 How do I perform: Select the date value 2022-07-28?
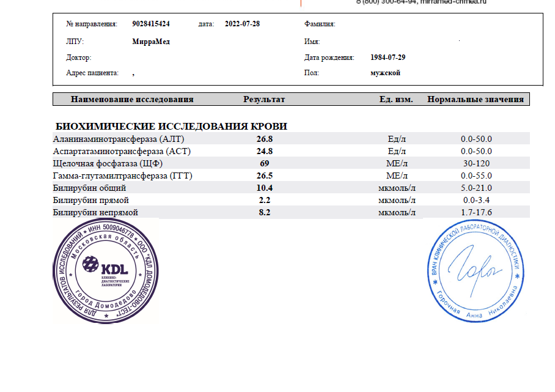click(242, 24)
